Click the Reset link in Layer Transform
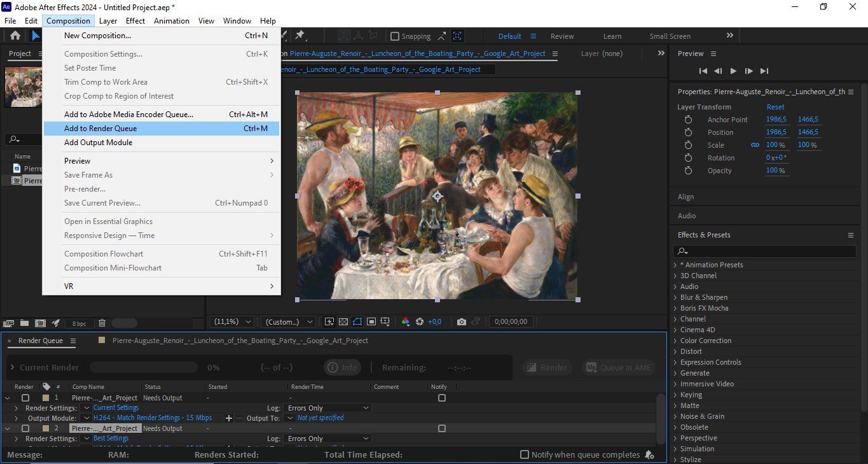 tap(775, 106)
